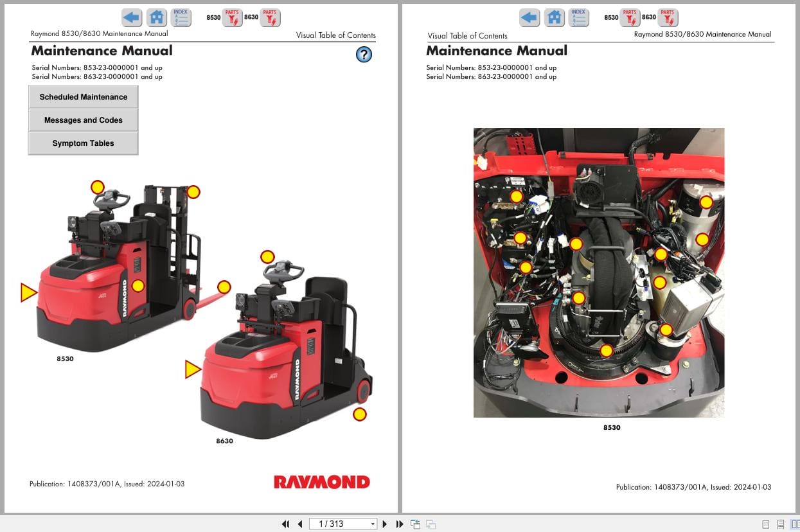Jump to the last page of the document

(x=399, y=524)
